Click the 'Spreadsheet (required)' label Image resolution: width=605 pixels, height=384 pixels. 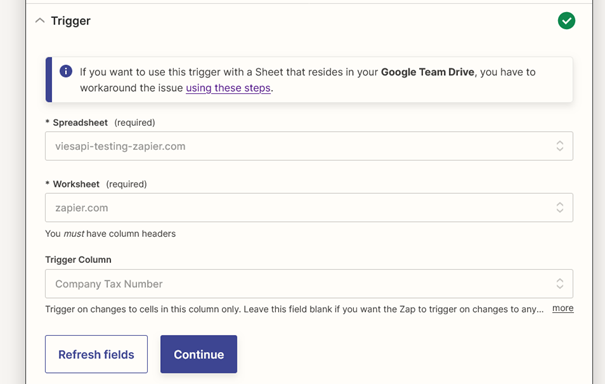(100, 123)
